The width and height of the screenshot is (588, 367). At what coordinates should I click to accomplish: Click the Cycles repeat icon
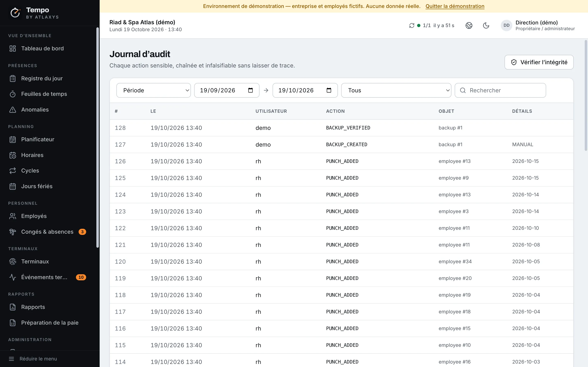[x=13, y=171]
